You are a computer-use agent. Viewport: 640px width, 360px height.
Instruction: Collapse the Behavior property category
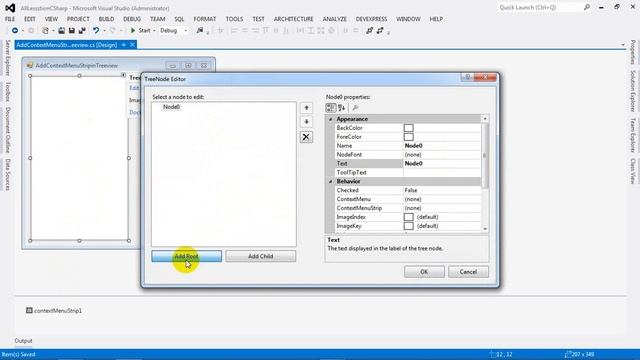pyautogui.click(x=331, y=181)
